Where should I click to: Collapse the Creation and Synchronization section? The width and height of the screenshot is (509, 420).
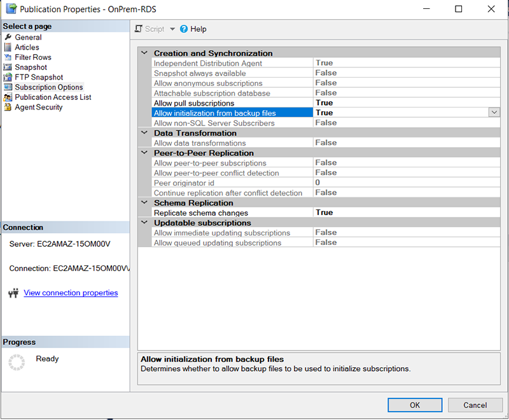click(144, 53)
